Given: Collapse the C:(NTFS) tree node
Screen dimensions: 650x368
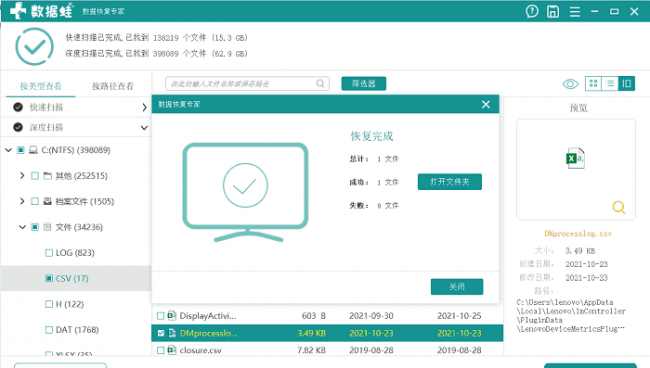Looking at the screenshot, I should click(x=8, y=150).
